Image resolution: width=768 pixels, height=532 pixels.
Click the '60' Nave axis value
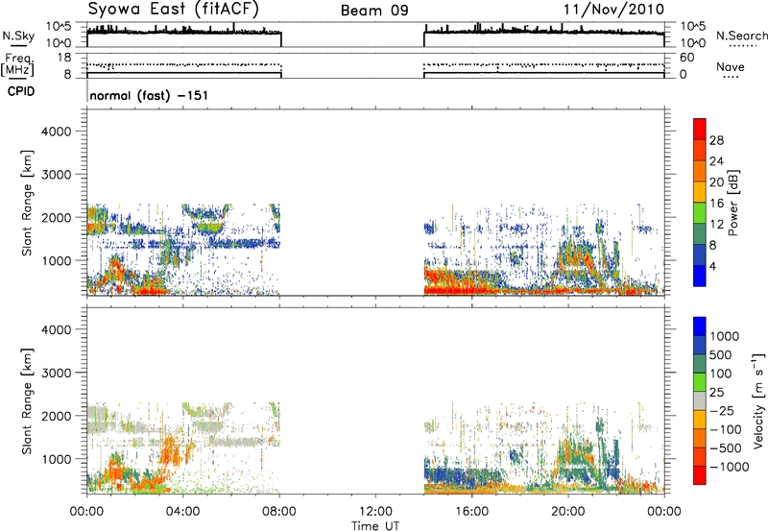(x=687, y=58)
